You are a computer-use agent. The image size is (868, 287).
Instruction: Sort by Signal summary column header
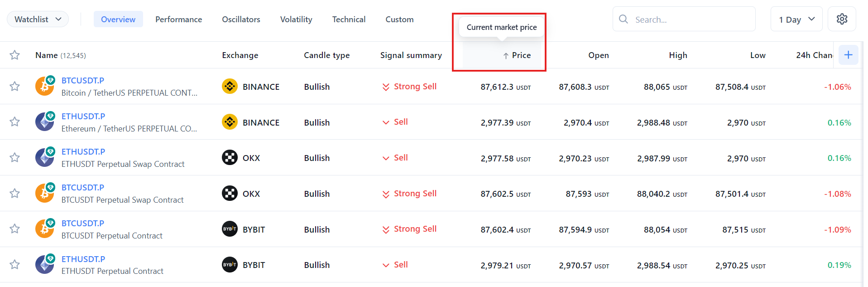pyautogui.click(x=411, y=55)
